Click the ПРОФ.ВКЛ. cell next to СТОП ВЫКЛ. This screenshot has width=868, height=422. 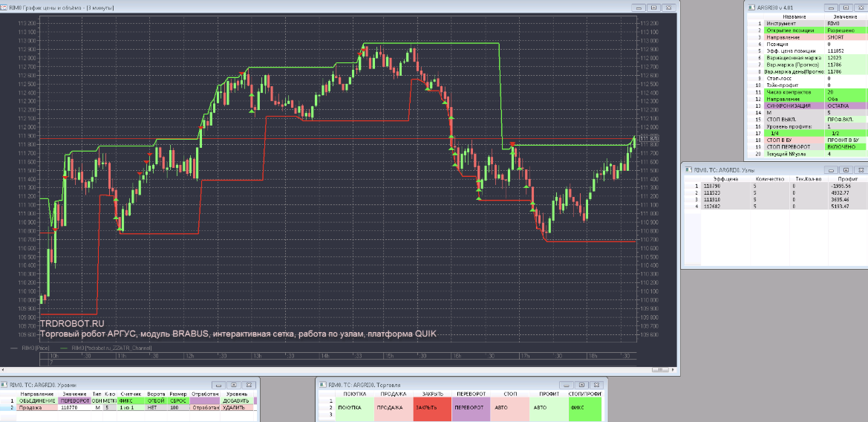click(845, 120)
